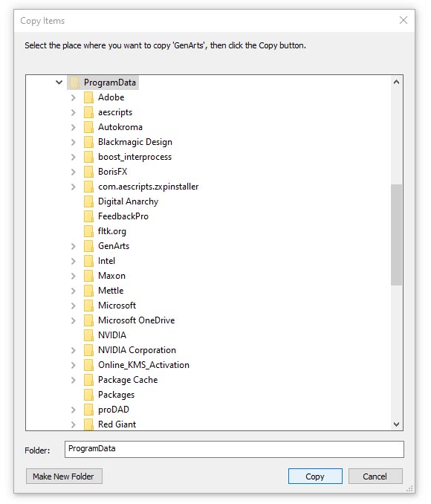
Task: Expand the Blackmagic Design folder
Action: [x=74, y=142]
